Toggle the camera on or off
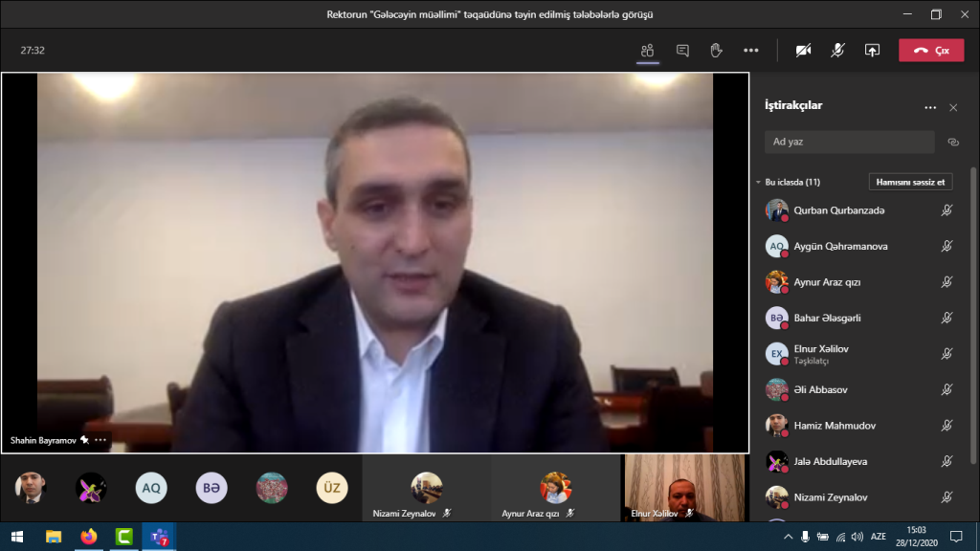The width and height of the screenshot is (980, 551). (803, 51)
